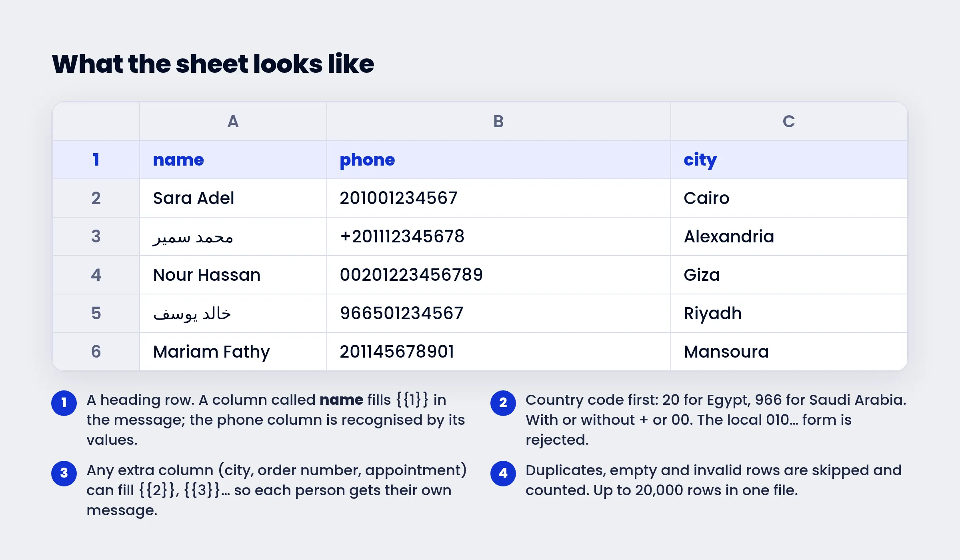Select row number 4 header
The height and width of the screenshot is (560, 960).
pos(96,275)
